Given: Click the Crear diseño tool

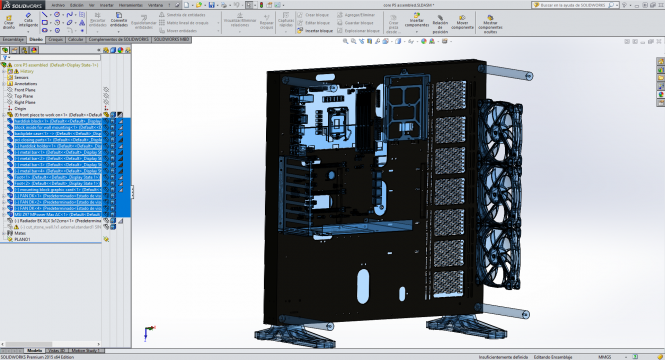Looking at the screenshot, I should coord(8,22).
